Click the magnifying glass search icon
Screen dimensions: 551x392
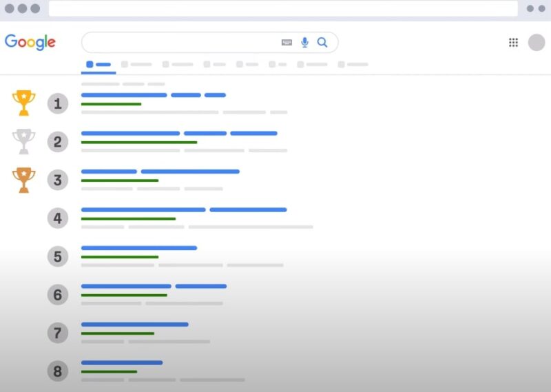[x=322, y=43]
